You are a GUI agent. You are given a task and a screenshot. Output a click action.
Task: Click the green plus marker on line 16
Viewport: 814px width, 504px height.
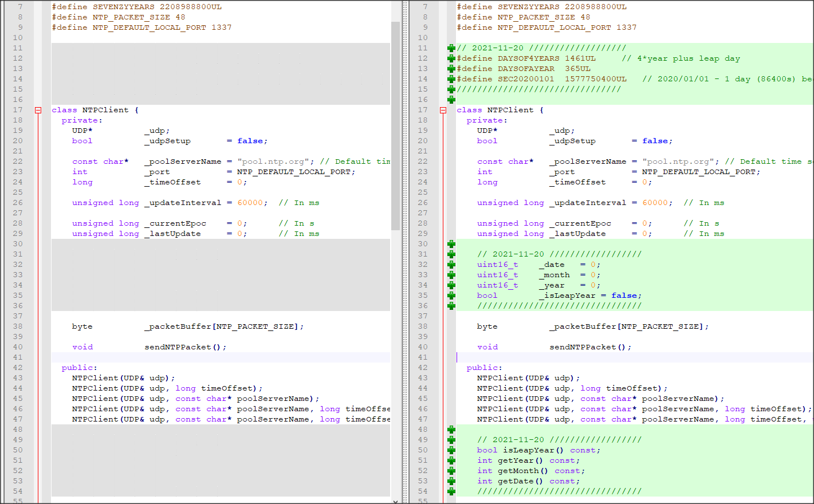tap(451, 100)
